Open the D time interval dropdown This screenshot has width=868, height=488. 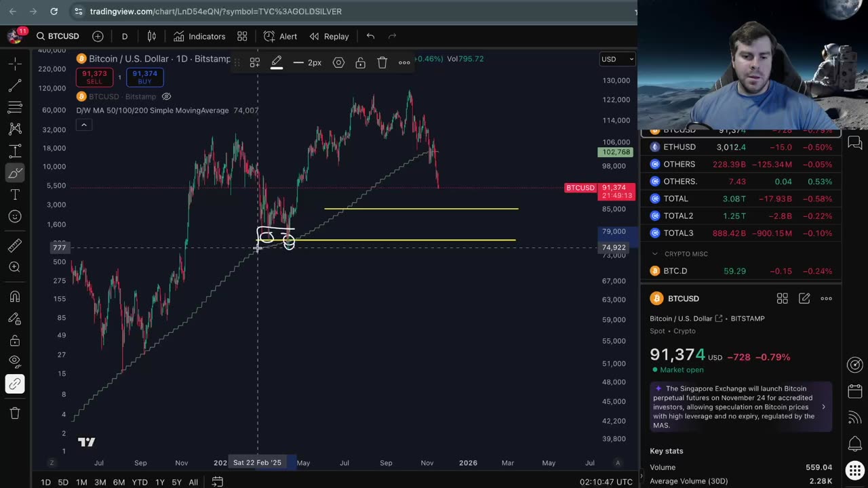click(x=125, y=36)
